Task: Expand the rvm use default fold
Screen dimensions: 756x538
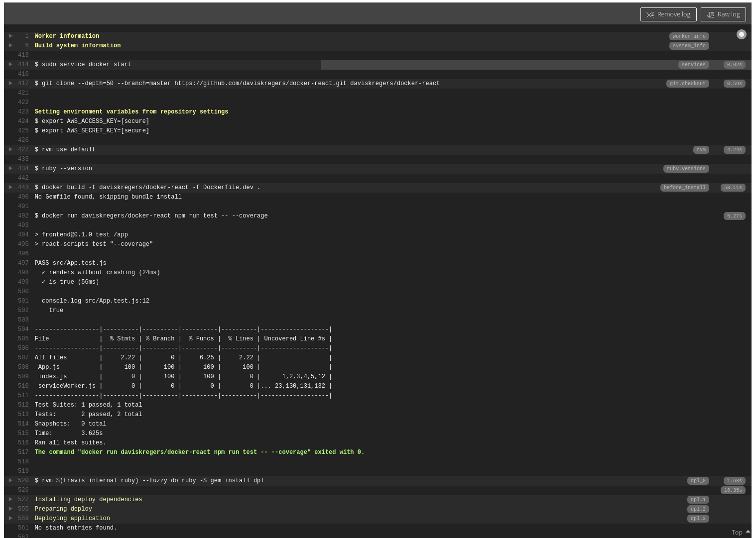Action: coord(10,149)
